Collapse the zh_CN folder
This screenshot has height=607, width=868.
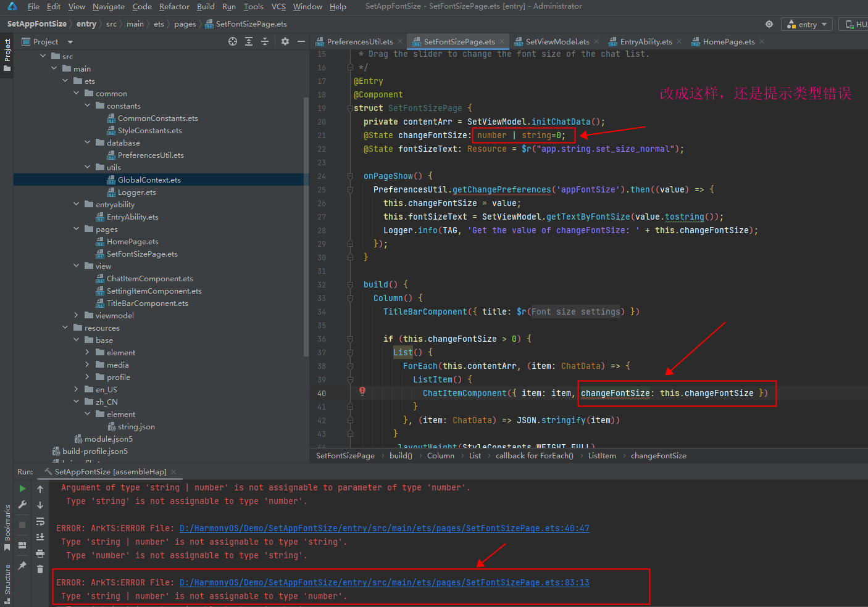coord(77,402)
